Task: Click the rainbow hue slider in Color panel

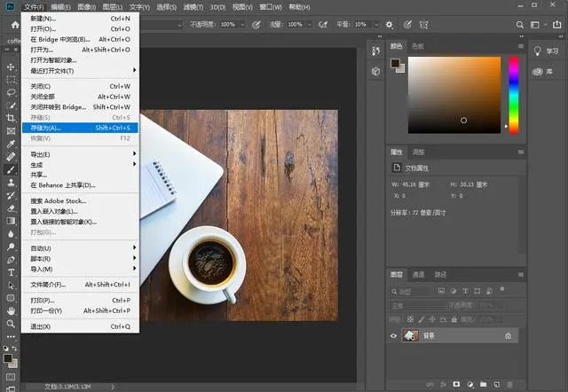Action: point(513,95)
